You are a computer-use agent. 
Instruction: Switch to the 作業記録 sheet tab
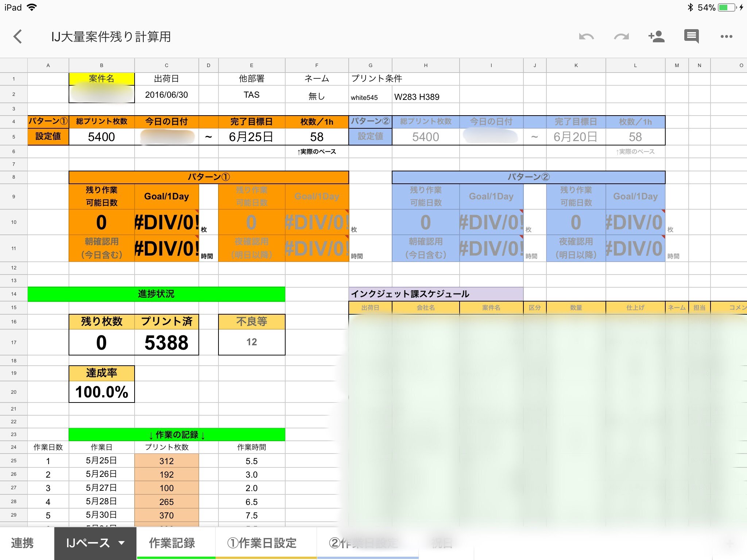pyautogui.click(x=172, y=543)
